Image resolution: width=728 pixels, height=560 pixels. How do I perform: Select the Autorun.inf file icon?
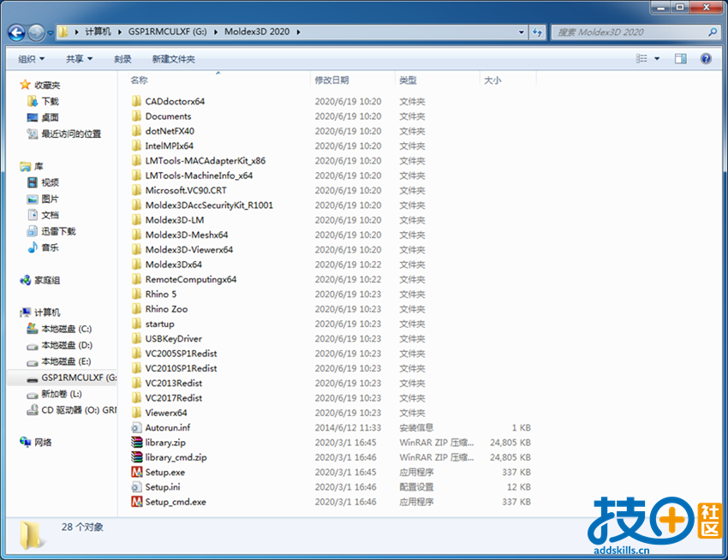click(136, 427)
